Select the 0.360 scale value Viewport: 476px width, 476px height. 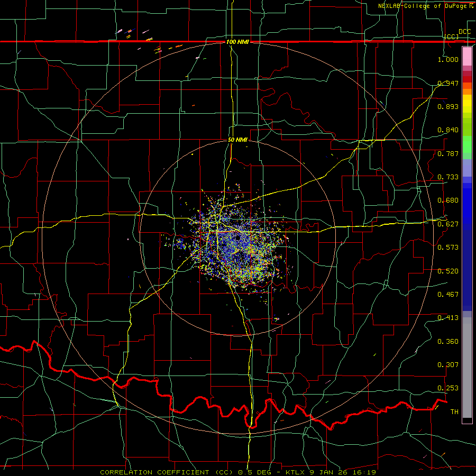[448, 341]
